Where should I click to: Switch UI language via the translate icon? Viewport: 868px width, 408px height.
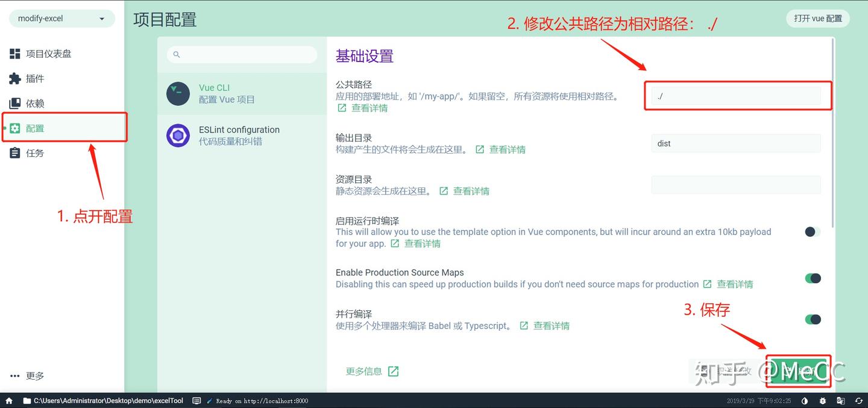coord(841,400)
